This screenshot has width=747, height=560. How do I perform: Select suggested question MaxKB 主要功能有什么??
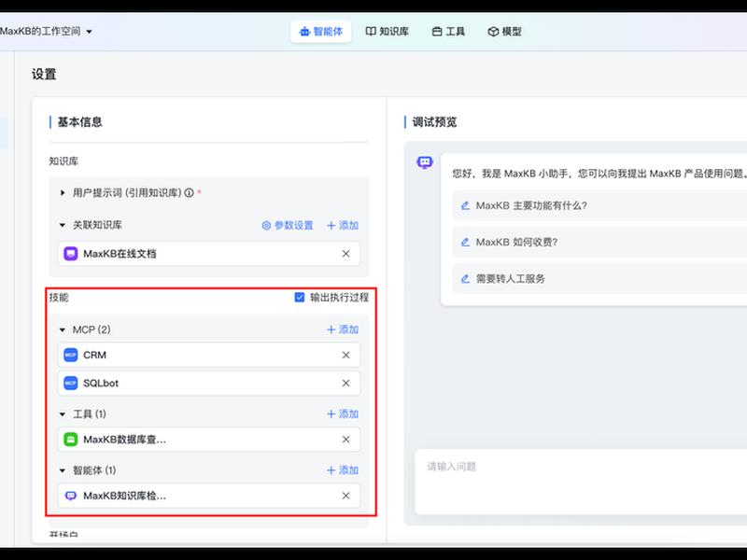(599, 205)
